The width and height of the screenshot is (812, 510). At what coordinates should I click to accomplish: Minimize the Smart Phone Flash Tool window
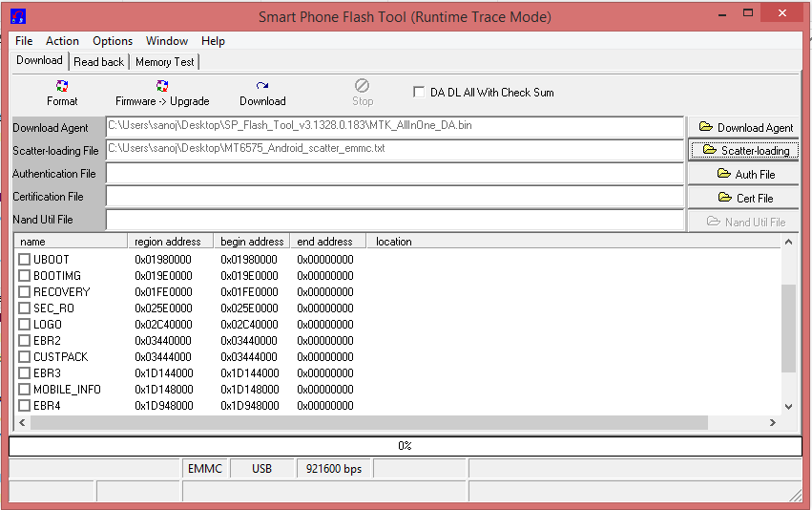(722, 14)
